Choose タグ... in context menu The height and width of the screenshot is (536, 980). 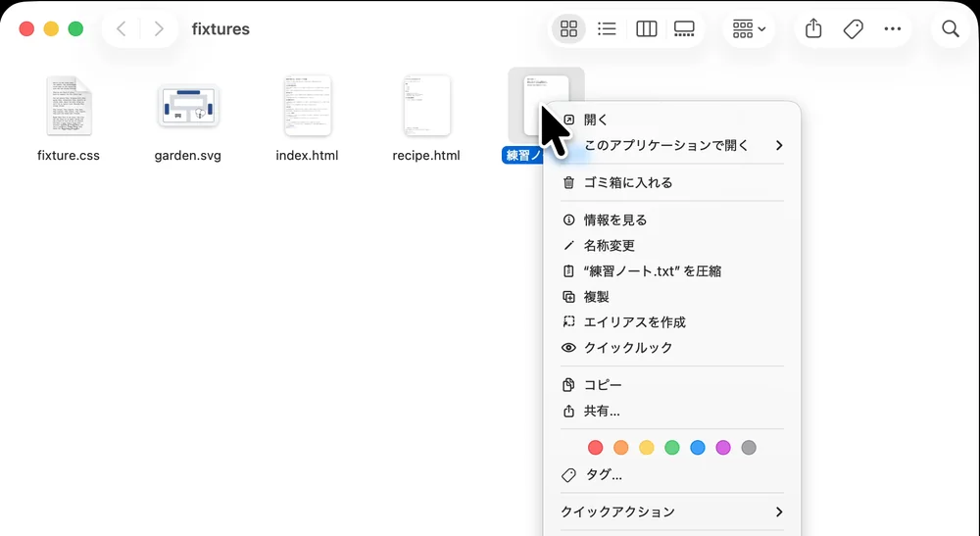672,475
